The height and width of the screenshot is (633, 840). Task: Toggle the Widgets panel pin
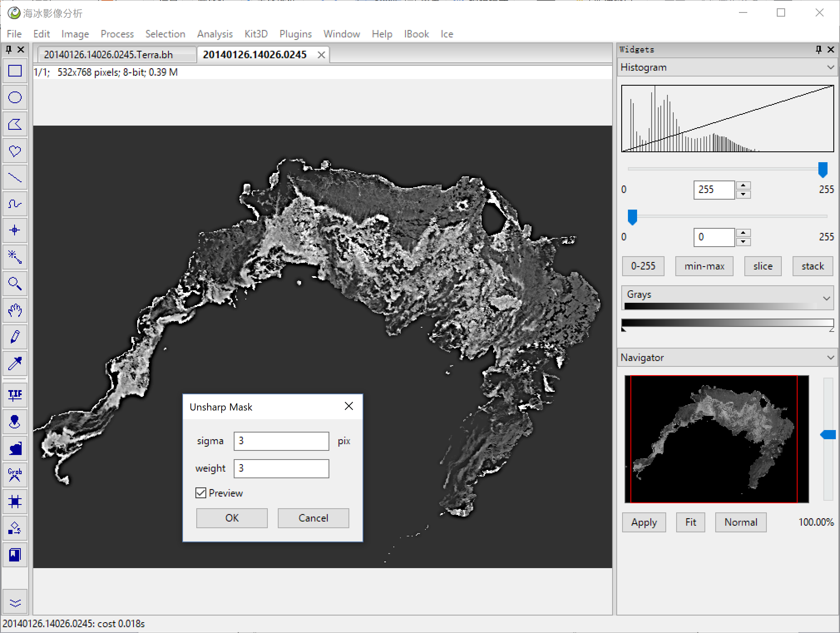[x=818, y=49]
